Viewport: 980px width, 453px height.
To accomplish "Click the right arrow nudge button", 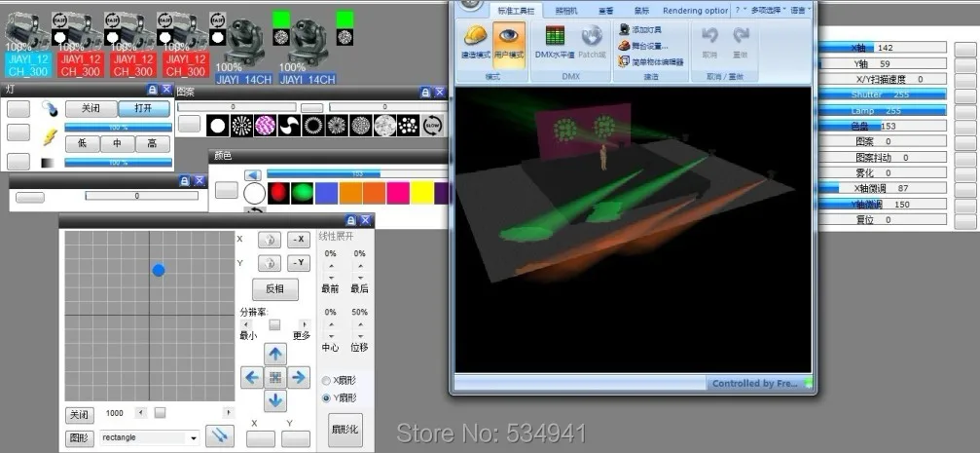I will click(x=299, y=377).
